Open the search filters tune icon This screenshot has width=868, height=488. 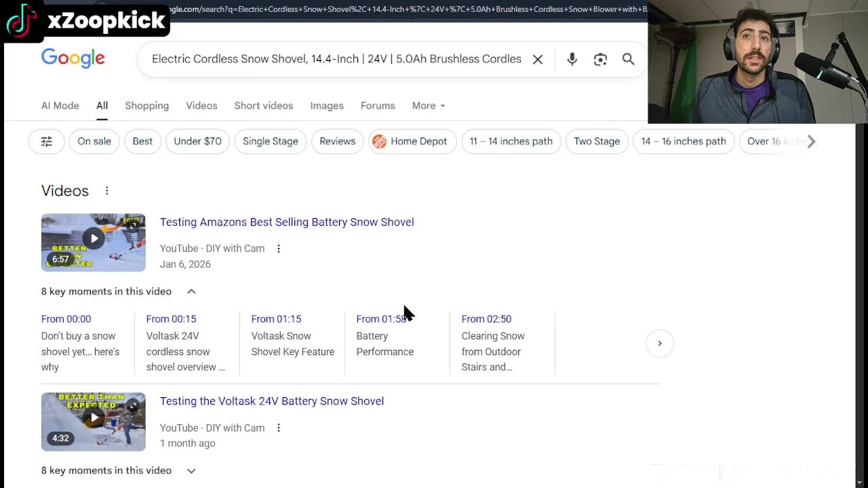tap(46, 141)
